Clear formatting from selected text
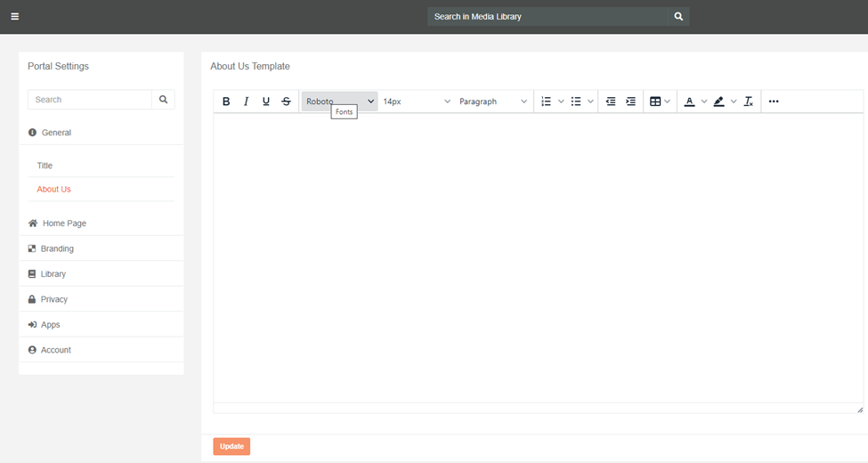This screenshot has height=463, width=868. tap(749, 102)
